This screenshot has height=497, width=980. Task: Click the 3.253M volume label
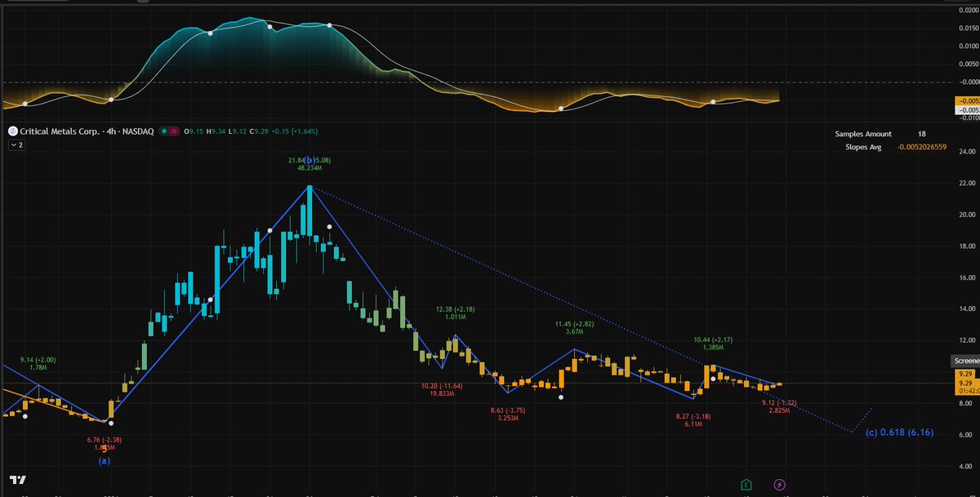pyautogui.click(x=509, y=418)
